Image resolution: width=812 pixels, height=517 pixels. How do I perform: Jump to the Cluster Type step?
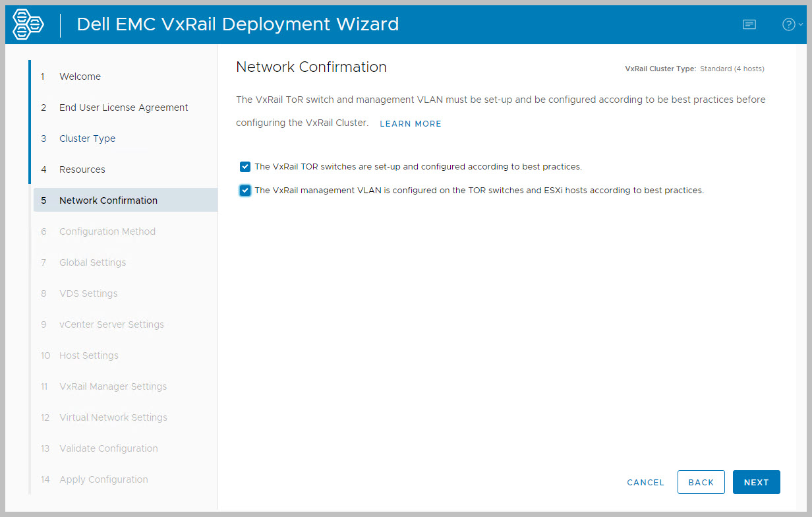point(87,138)
